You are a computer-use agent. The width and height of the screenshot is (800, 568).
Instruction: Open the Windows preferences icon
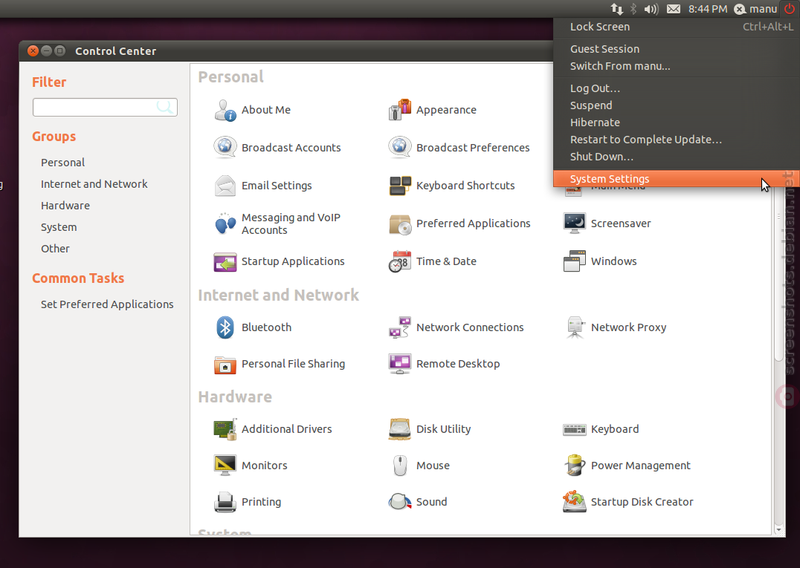pyautogui.click(x=574, y=261)
